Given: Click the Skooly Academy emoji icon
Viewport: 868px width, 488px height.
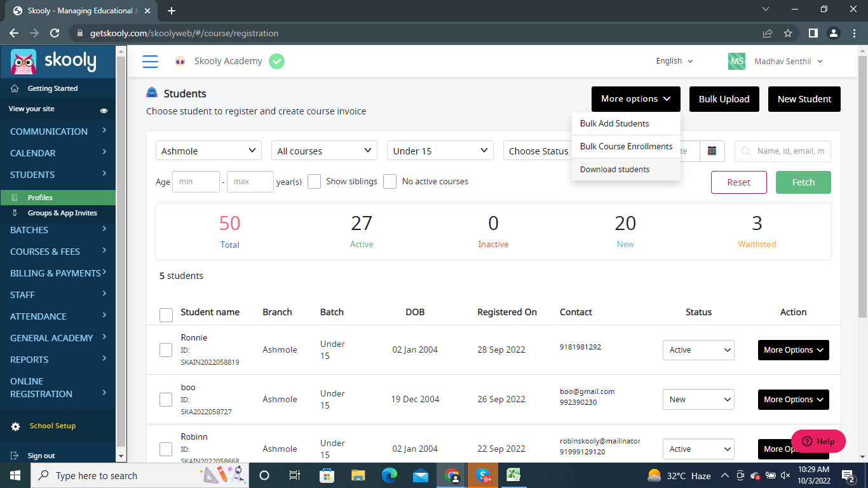Looking at the screenshot, I should pos(180,61).
